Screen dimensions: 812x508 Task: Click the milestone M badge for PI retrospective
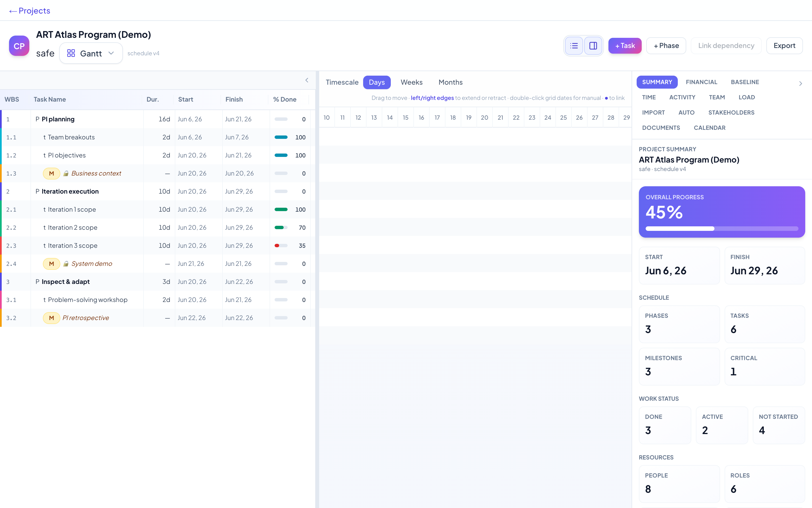tap(51, 318)
